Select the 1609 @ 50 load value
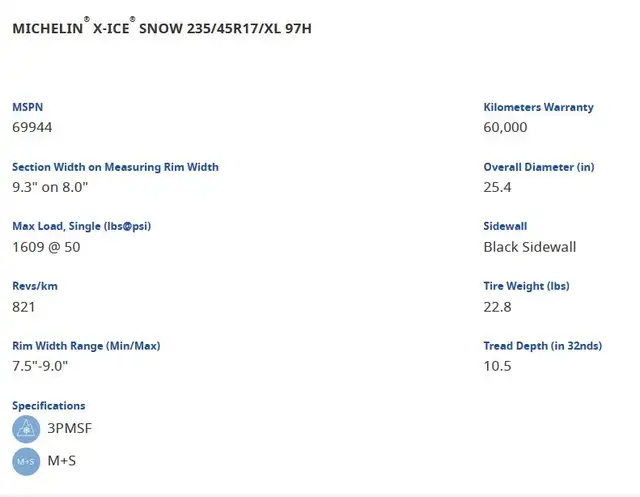The image size is (640, 497). pos(47,247)
